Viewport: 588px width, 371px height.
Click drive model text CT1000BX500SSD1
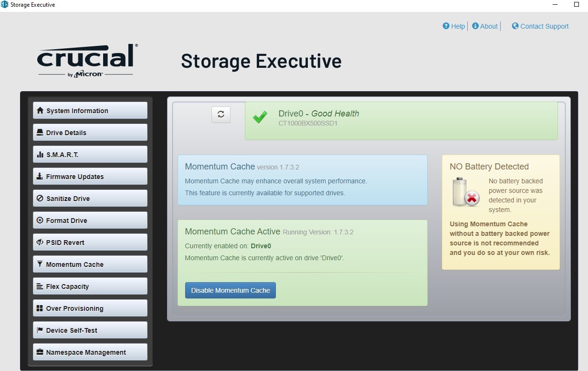click(x=308, y=123)
